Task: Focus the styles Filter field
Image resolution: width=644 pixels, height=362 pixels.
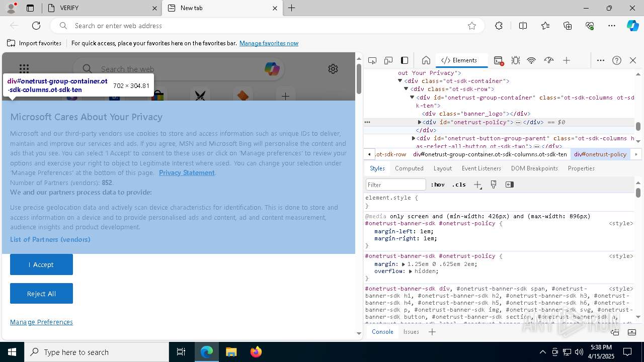Action: click(x=396, y=185)
